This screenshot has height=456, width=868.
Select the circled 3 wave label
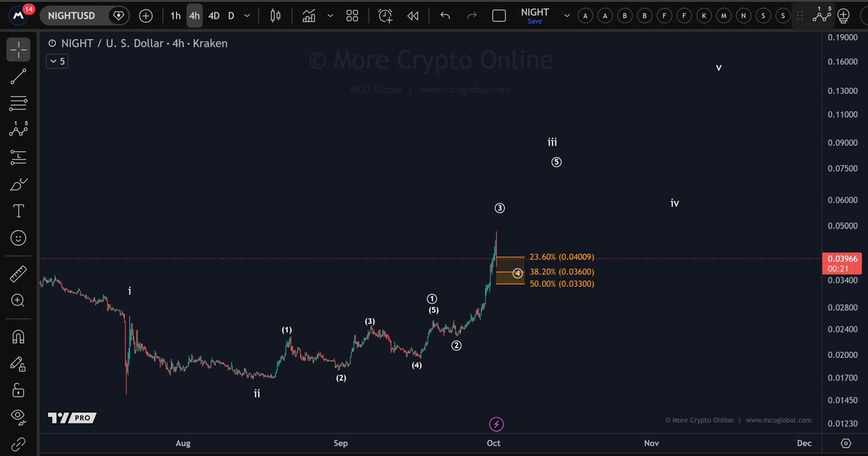500,208
